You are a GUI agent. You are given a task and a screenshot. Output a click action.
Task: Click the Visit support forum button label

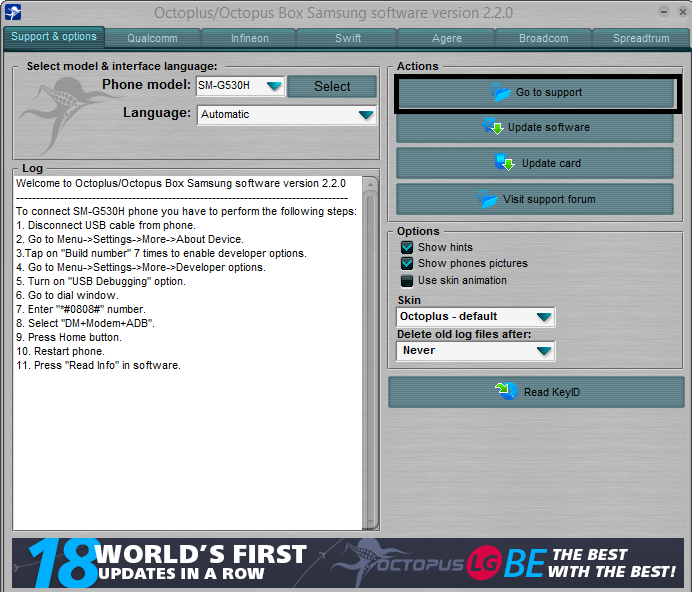[x=549, y=199]
